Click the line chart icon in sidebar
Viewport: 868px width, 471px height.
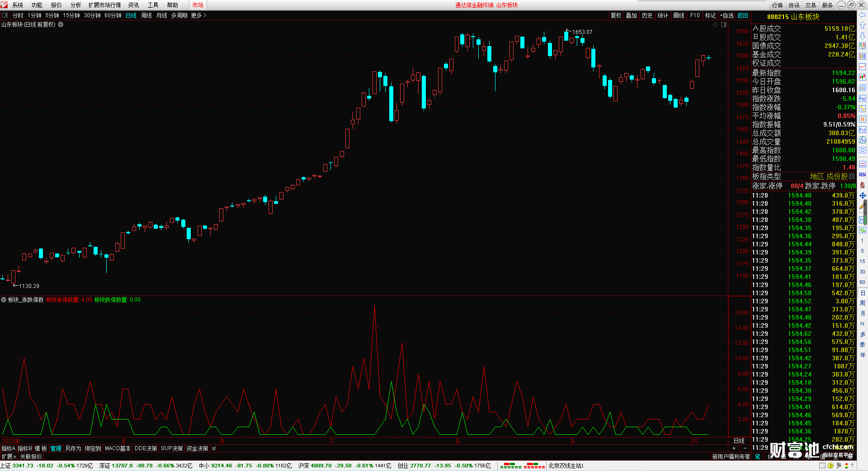[x=862, y=67]
